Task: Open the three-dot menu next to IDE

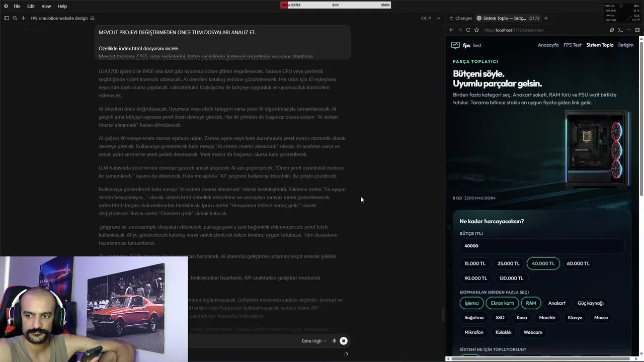Action: tap(438, 18)
